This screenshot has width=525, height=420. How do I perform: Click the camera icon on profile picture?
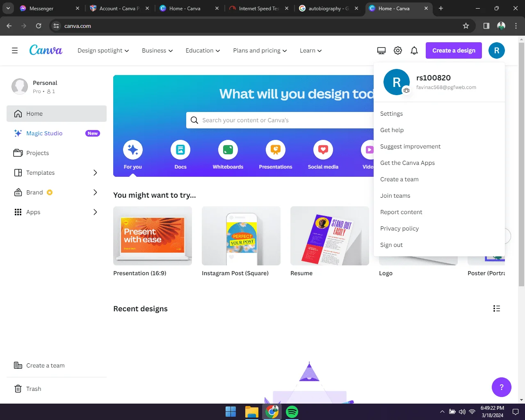406,91
